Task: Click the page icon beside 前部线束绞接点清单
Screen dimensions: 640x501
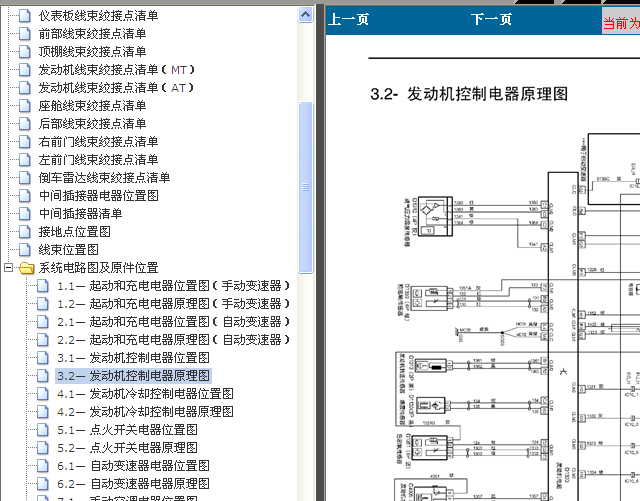Action: click(24, 34)
